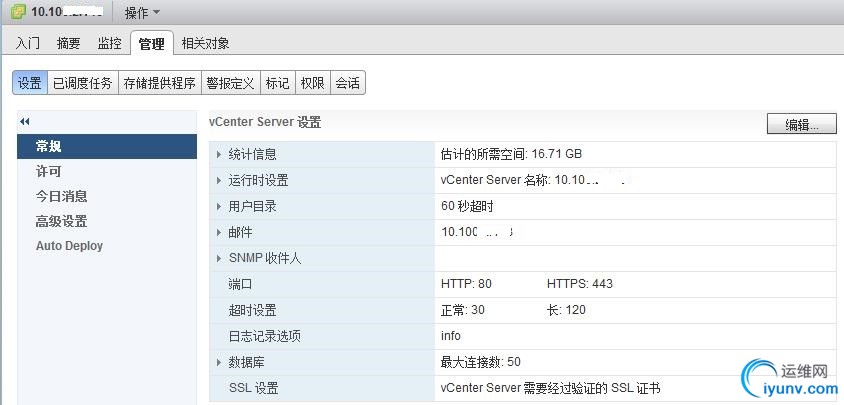The height and width of the screenshot is (405, 844).
Task: Click the 正常: 30 timeout value
Action: coord(462,310)
